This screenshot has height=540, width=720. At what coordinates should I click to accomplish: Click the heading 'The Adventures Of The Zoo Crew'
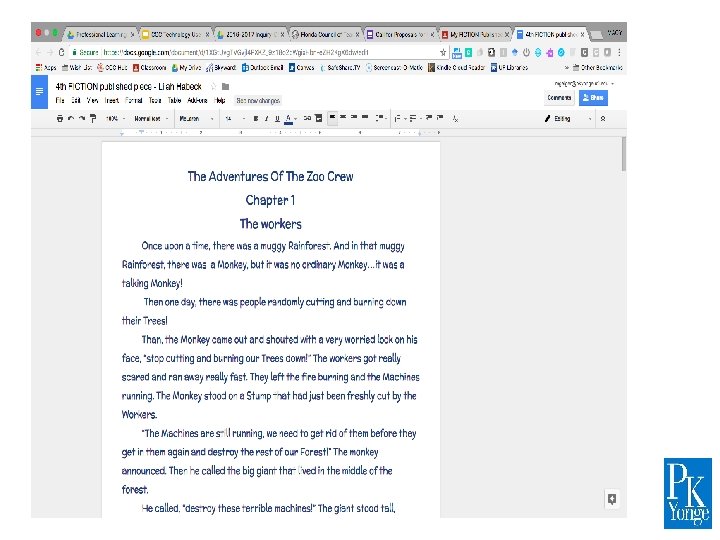(270, 176)
